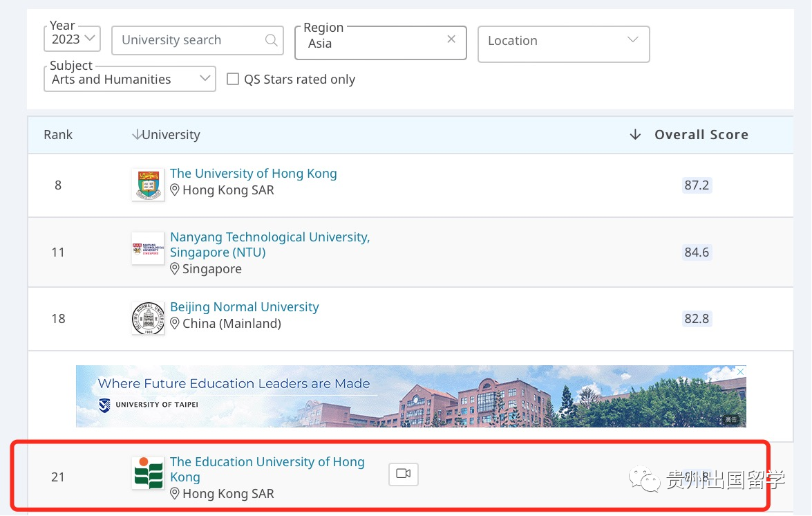
Task: Sort by Overall Score column arrow
Action: pos(635,135)
